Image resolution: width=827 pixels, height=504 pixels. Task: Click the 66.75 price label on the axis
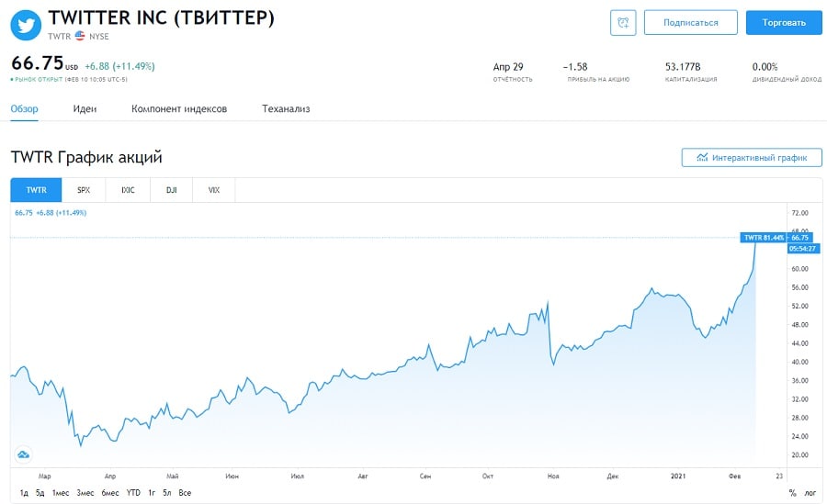point(799,238)
